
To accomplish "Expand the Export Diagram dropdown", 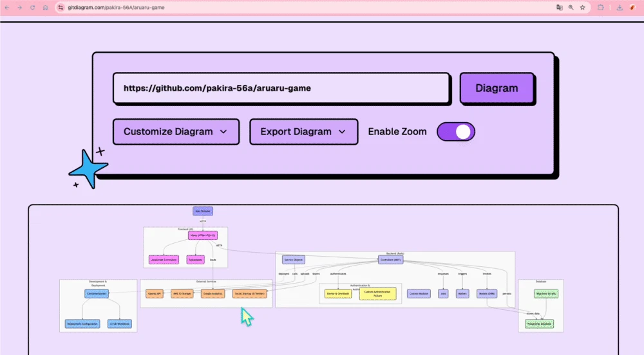I will (x=303, y=132).
